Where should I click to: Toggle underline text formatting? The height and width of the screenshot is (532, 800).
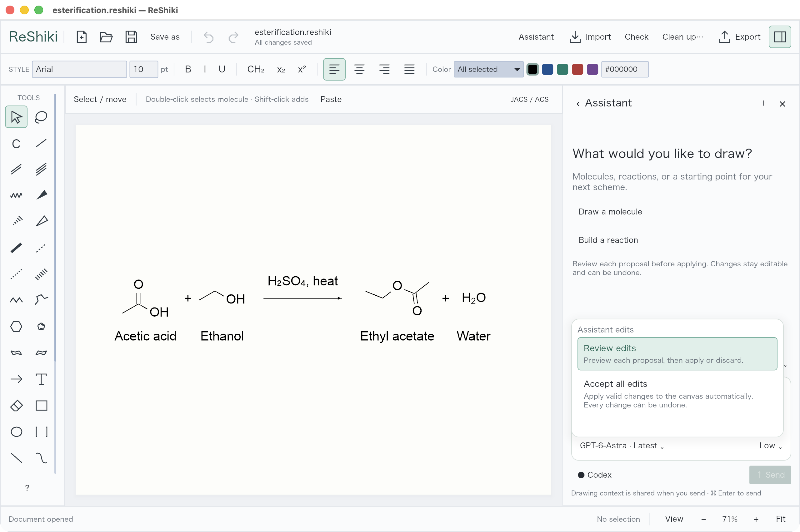point(222,69)
